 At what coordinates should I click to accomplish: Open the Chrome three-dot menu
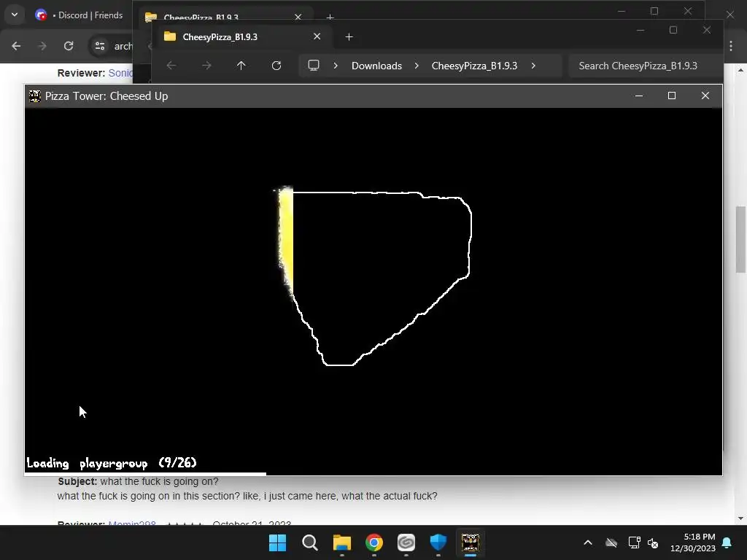tap(731, 46)
